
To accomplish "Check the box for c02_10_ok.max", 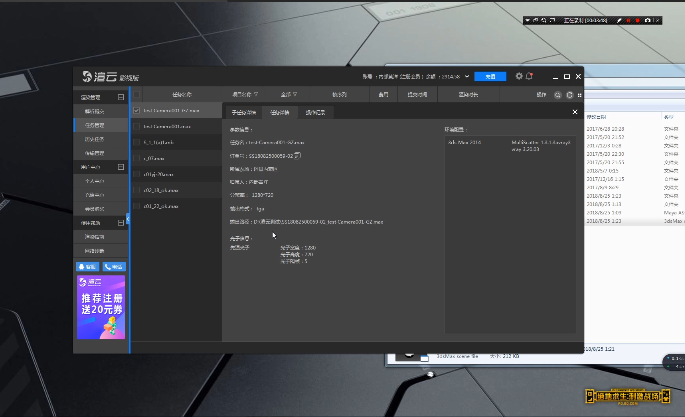I will click(136, 190).
